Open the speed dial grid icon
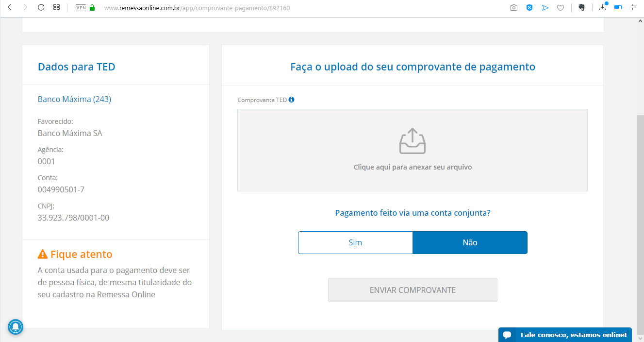Image resolution: width=644 pixels, height=342 pixels. click(56, 7)
